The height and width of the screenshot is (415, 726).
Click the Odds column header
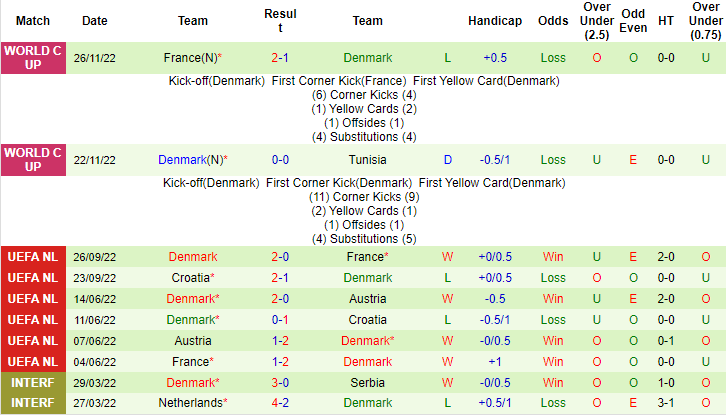click(x=553, y=21)
